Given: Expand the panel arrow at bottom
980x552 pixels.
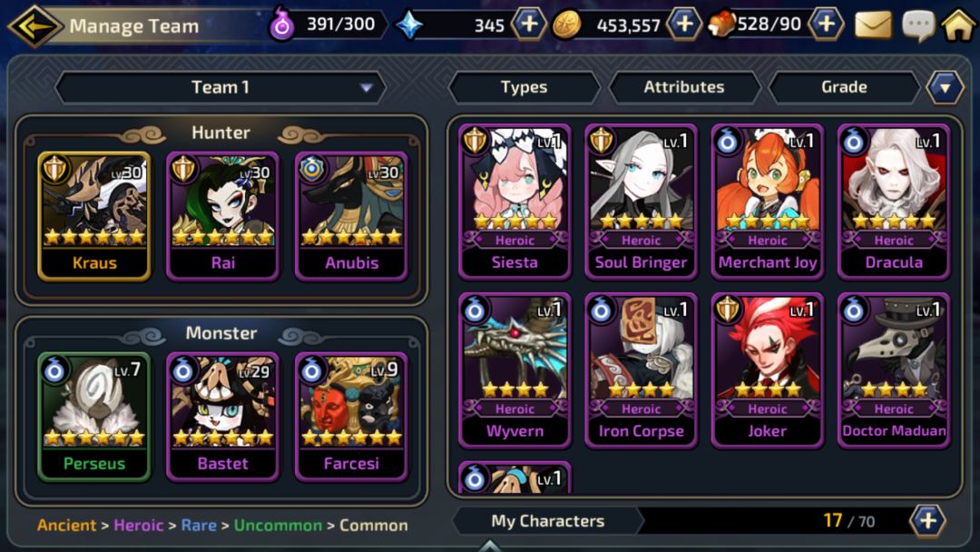Looking at the screenshot, I should (489, 546).
